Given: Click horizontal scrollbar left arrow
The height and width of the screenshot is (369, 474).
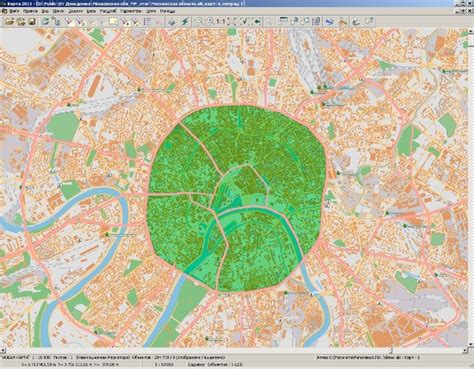Looking at the screenshot, I should coord(3,350).
